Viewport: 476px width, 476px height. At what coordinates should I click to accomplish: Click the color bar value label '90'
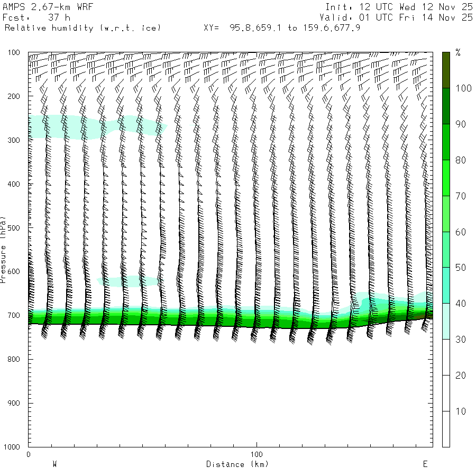[461, 124]
